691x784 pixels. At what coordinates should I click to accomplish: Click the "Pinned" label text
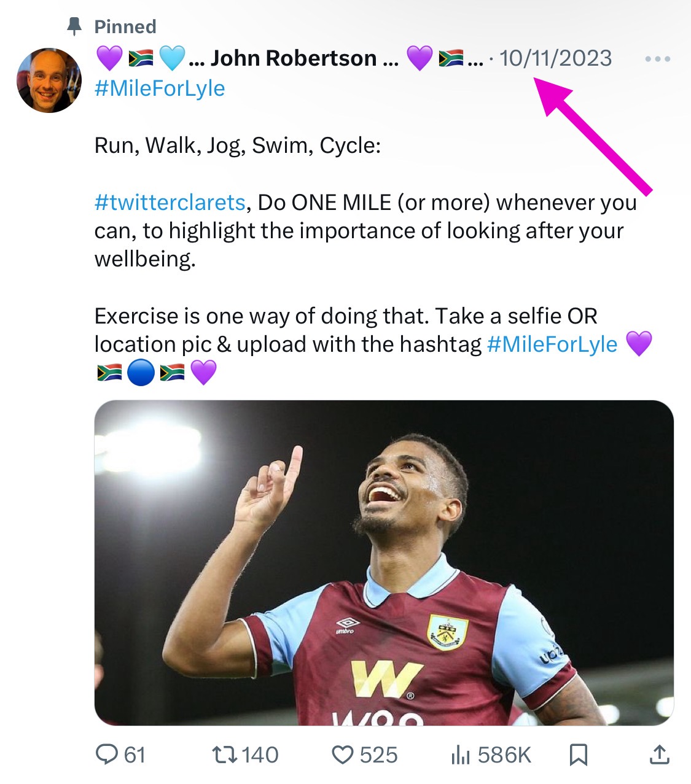coord(125,26)
